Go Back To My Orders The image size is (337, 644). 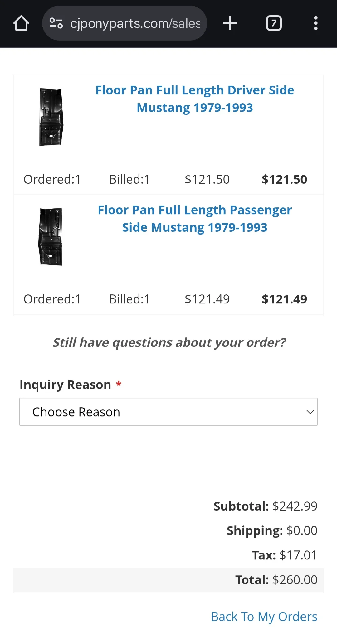(264, 617)
